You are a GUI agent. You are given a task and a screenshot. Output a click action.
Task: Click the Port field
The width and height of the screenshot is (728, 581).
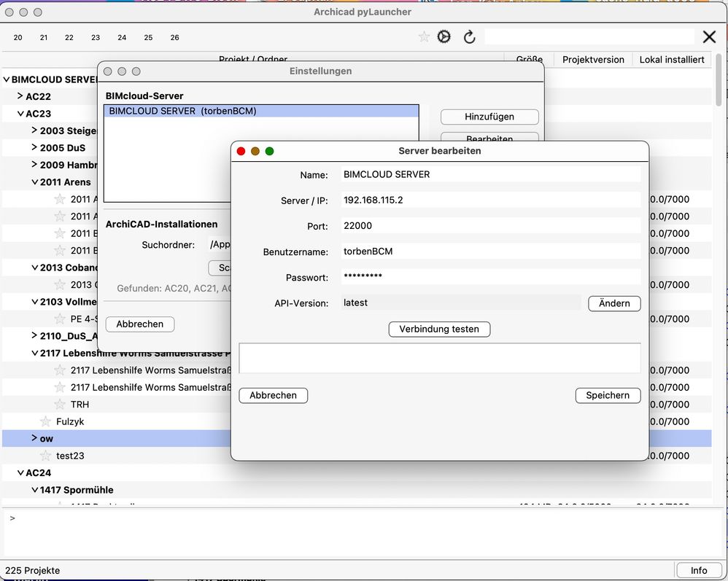[491, 225]
